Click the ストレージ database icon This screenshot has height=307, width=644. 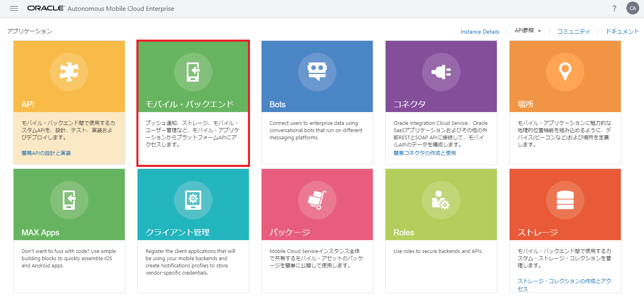coord(565,200)
